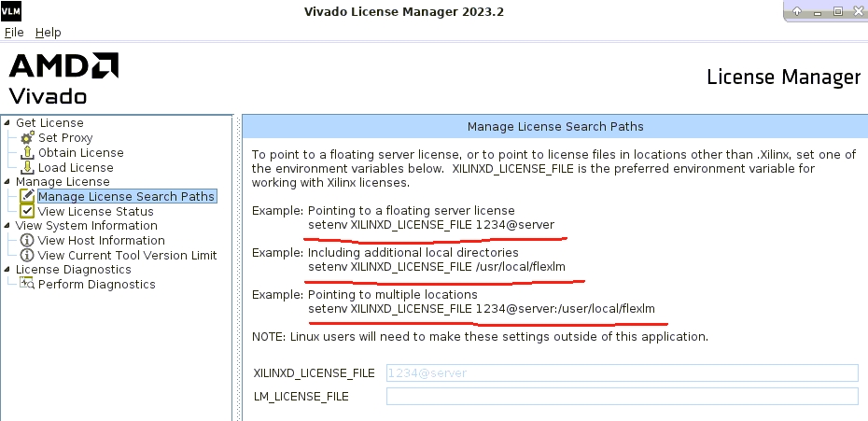
Task: Click the Manage License Search Paths panel header
Action: click(x=555, y=127)
